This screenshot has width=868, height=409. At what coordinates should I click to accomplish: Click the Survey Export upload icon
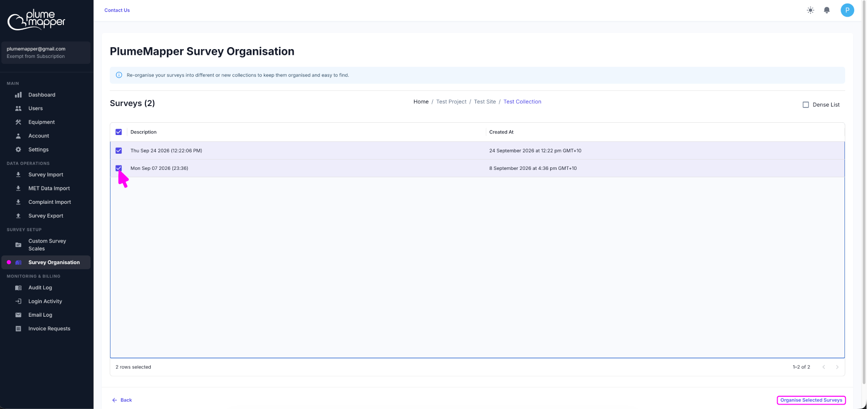pos(18,216)
